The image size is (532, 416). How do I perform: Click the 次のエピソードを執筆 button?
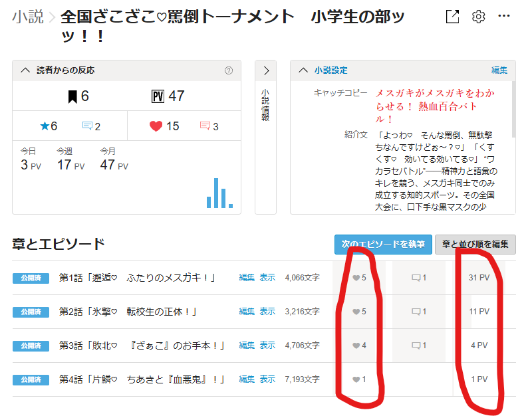pyautogui.click(x=383, y=244)
